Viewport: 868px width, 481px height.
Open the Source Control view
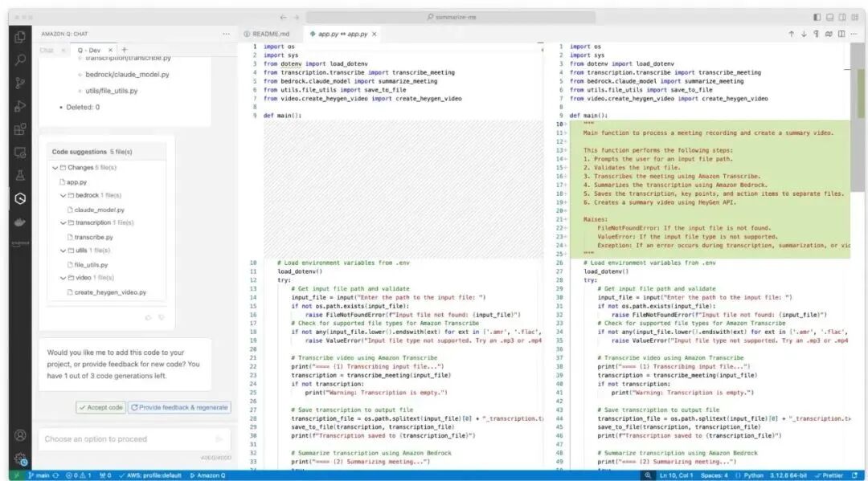(20, 83)
